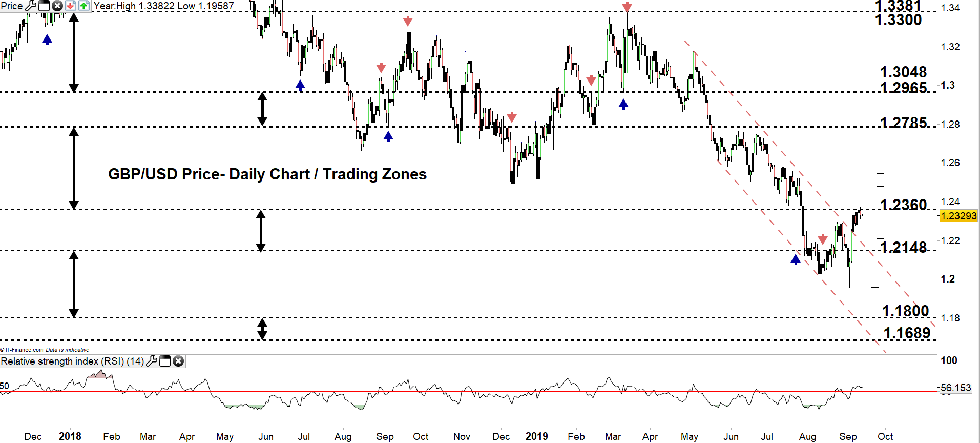Viewport: 980px width, 443px height.
Task: Click the 1.3381 level label
Action: [x=898, y=6]
